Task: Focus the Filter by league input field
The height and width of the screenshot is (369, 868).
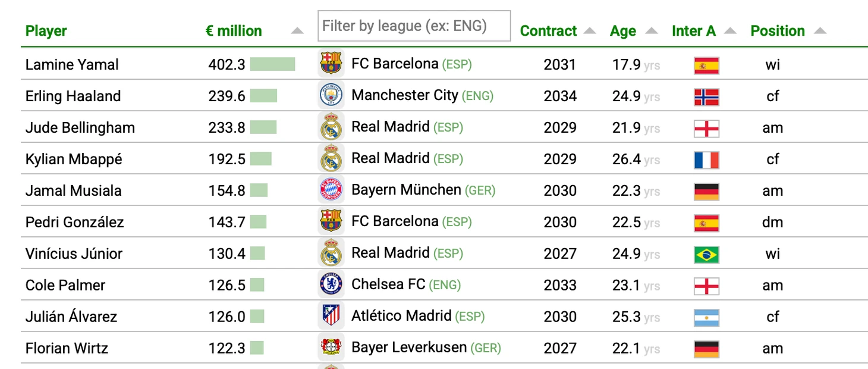Action: point(414,26)
